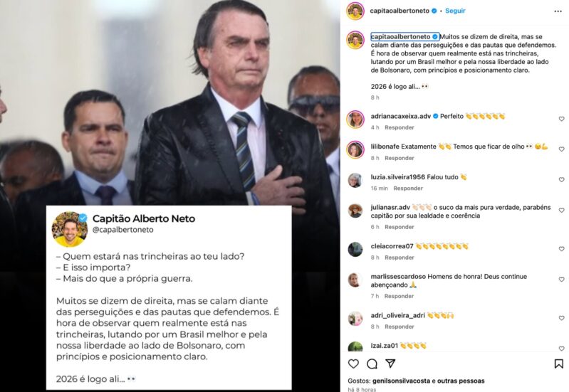Open the comment bubble icon
This screenshot has width=569, height=392.
point(372,364)
